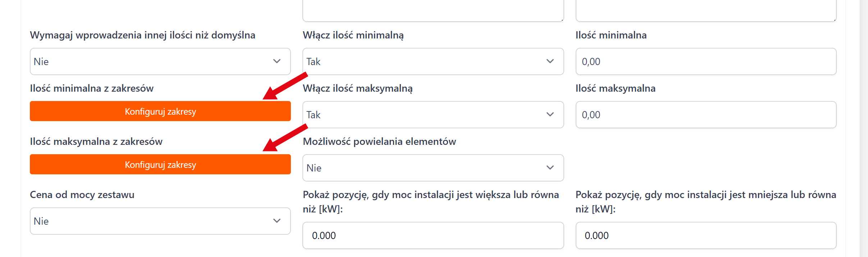The image size is (868, 257).
Task: Click the resize grip of the middle textarea
Action: (562, 19)
